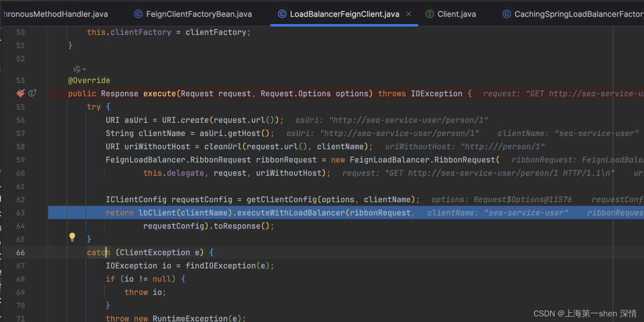Click the asUri debug hint on line 56
This screenshot has width=644, height=322.
392,120
